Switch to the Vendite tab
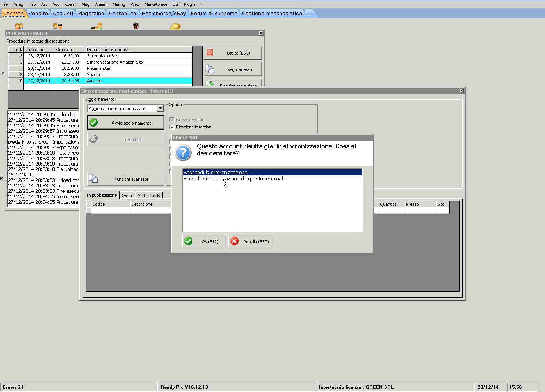545x392 pixels. [38, 13]
